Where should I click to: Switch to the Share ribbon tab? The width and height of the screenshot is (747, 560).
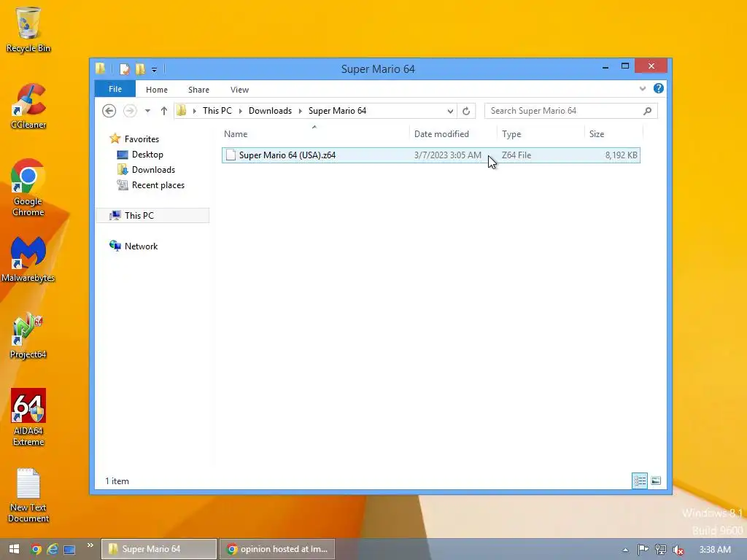point(198,90)
